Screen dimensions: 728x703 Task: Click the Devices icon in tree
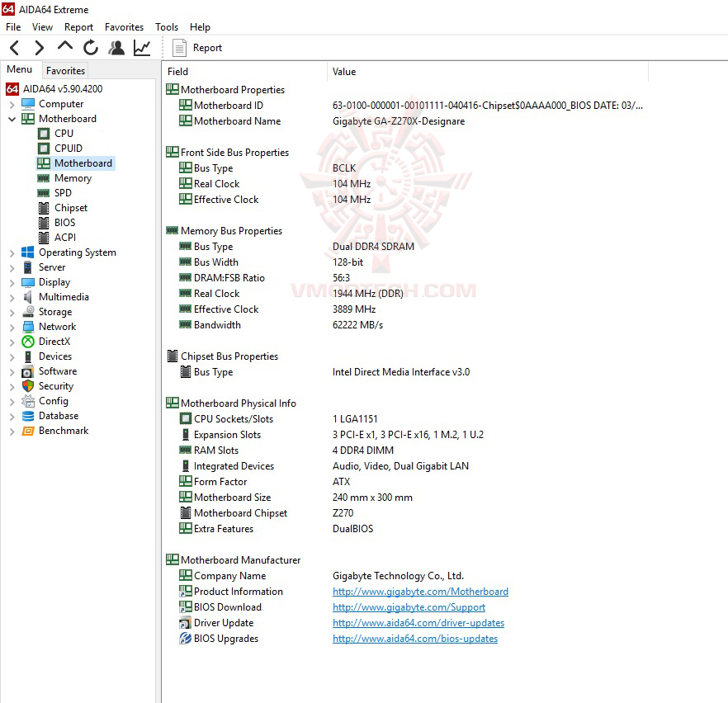coord(28,356)
